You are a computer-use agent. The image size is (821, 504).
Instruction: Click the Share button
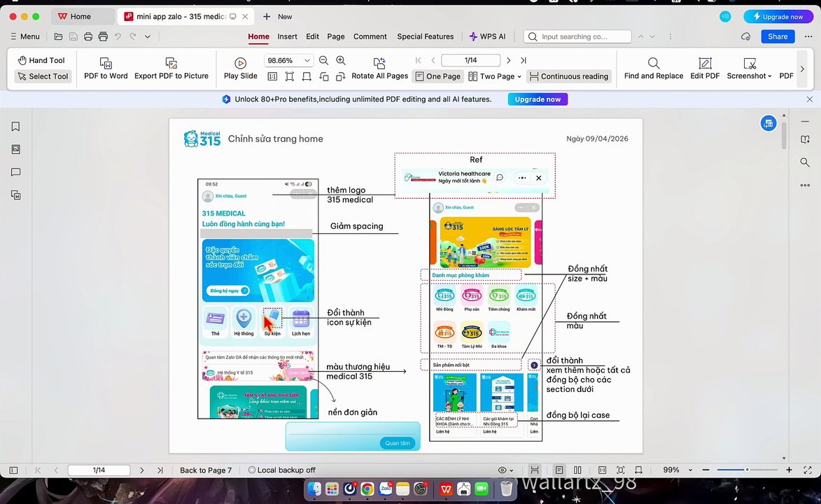[778, 36]
